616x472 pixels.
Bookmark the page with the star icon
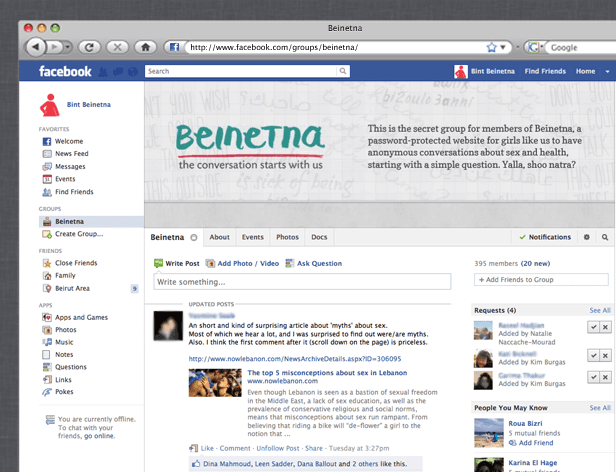click(x=491, y=48)
